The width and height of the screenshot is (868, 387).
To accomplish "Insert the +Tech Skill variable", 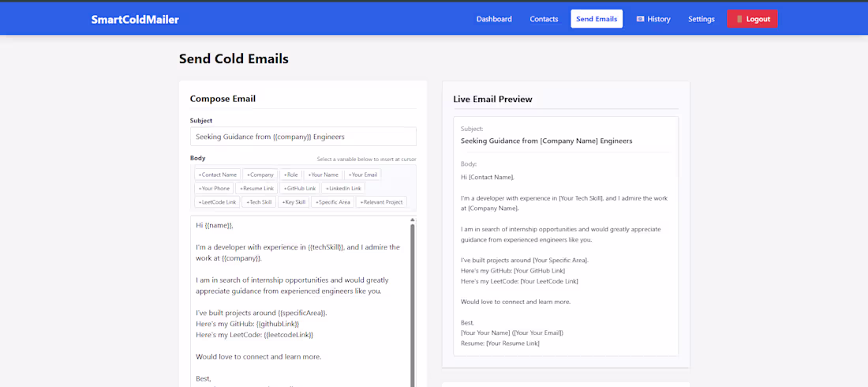I will (x=259, y=202).
